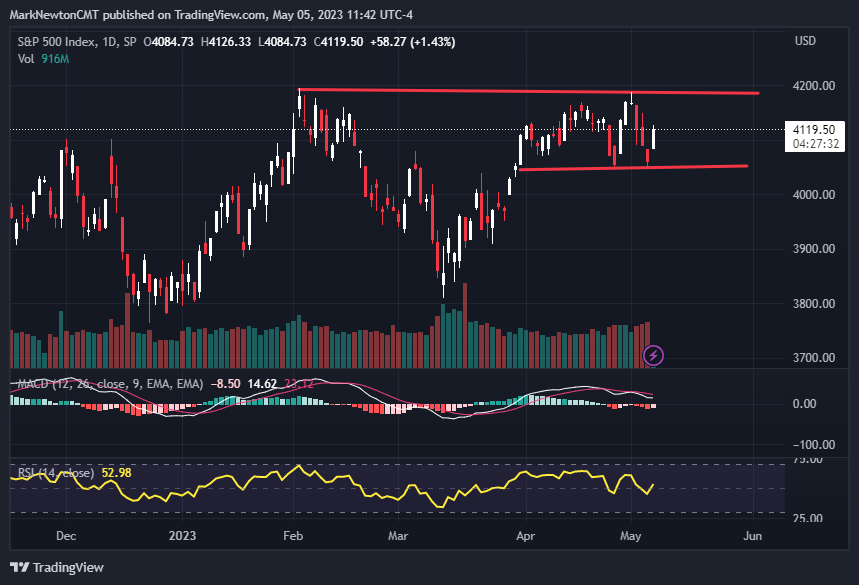Click the May label on the time axis
Image resolution: width=859 pixels, height=585 pixels.
pos(631,536)
